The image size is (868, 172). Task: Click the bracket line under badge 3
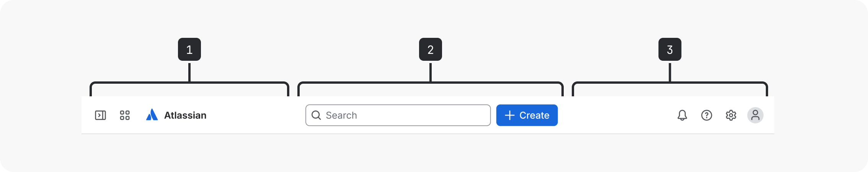click(720, 83)
